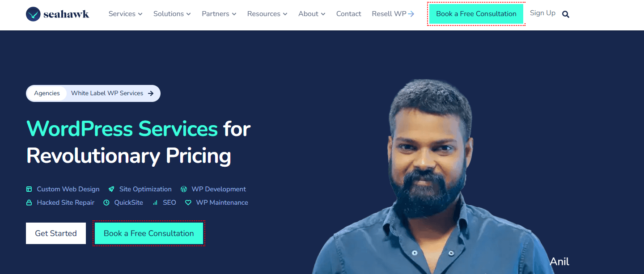Select the Agencies pill tag
Image resolution: width=644 pixels, height=274 pixels.
pyautogui.click(x=47, y=93)
